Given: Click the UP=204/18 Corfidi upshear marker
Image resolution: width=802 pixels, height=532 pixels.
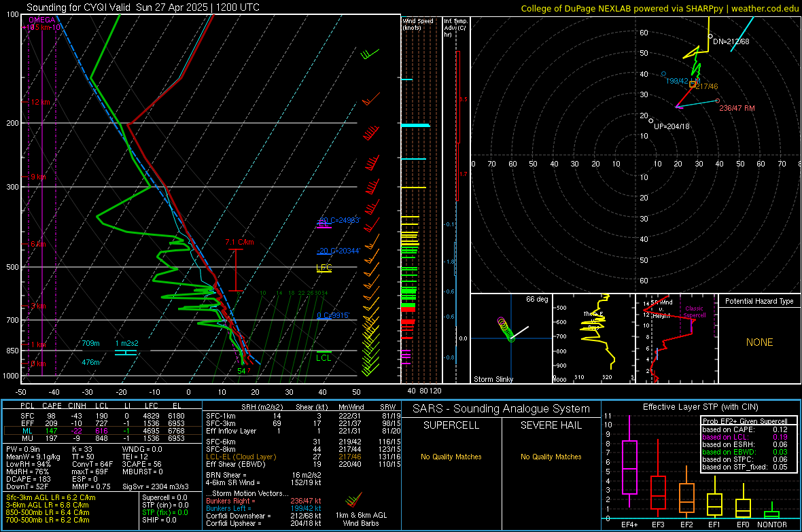Looking at the screenshot, I should point(650,121).
